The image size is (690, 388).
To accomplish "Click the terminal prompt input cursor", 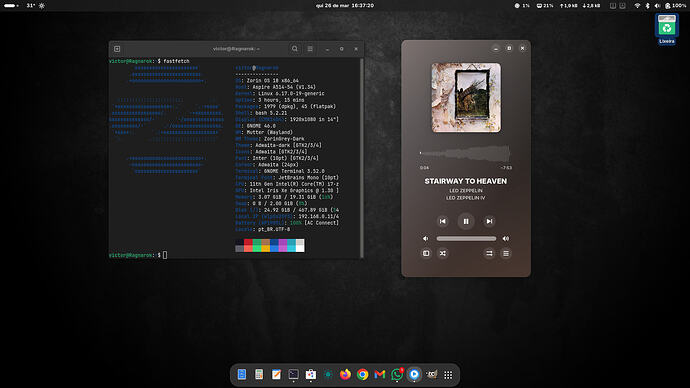I will point(165,255).
